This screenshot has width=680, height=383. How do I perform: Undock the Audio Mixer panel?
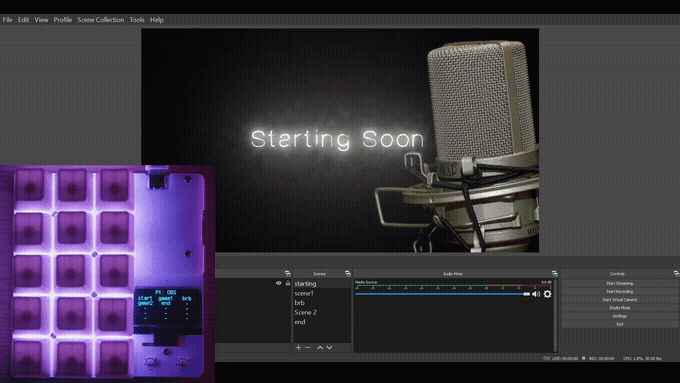tap(554, 274)
